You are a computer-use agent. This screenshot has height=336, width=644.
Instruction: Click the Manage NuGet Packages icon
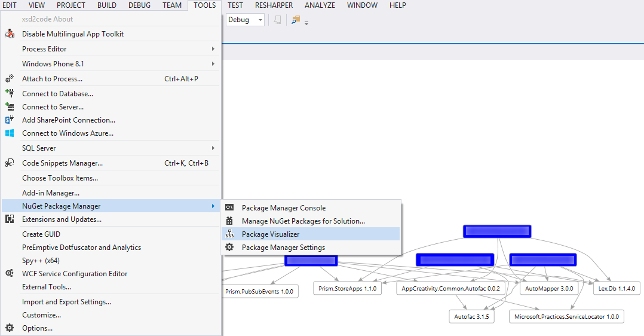click(x=229, y=221)
